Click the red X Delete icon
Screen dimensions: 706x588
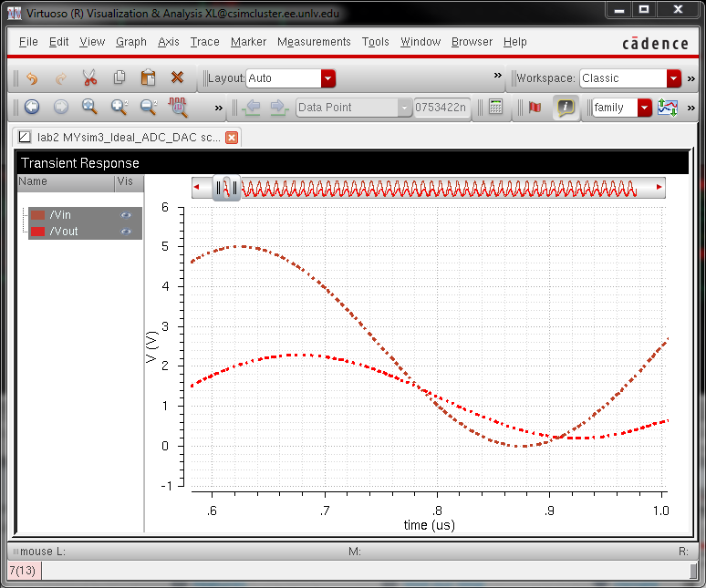click(x=178, y=78)
